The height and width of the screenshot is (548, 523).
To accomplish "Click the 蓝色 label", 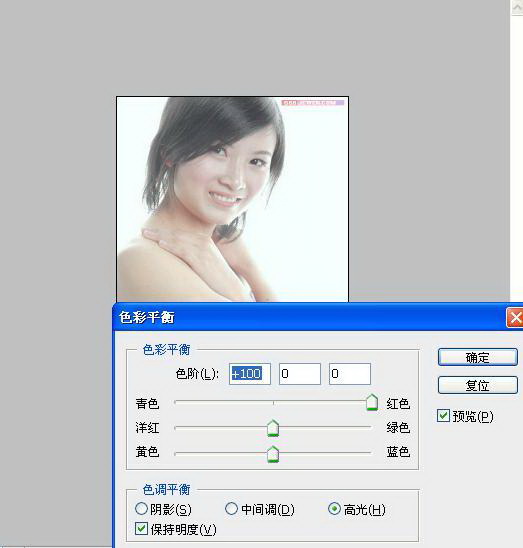I will (x=398, y=452).
